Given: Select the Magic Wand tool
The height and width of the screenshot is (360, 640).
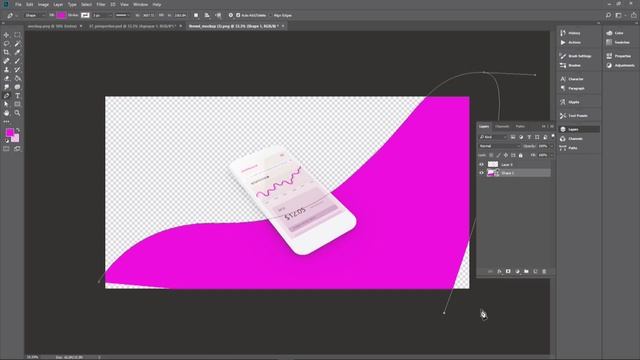Looking at the screenshot, I should (17, 44).
